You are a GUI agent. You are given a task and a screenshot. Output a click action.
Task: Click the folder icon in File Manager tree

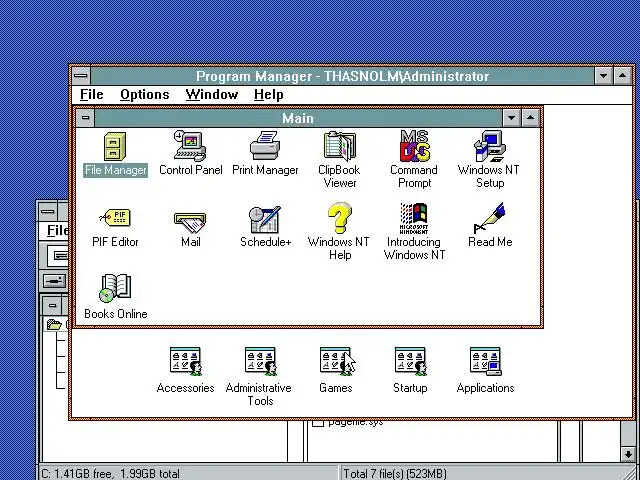pos(54,324)
